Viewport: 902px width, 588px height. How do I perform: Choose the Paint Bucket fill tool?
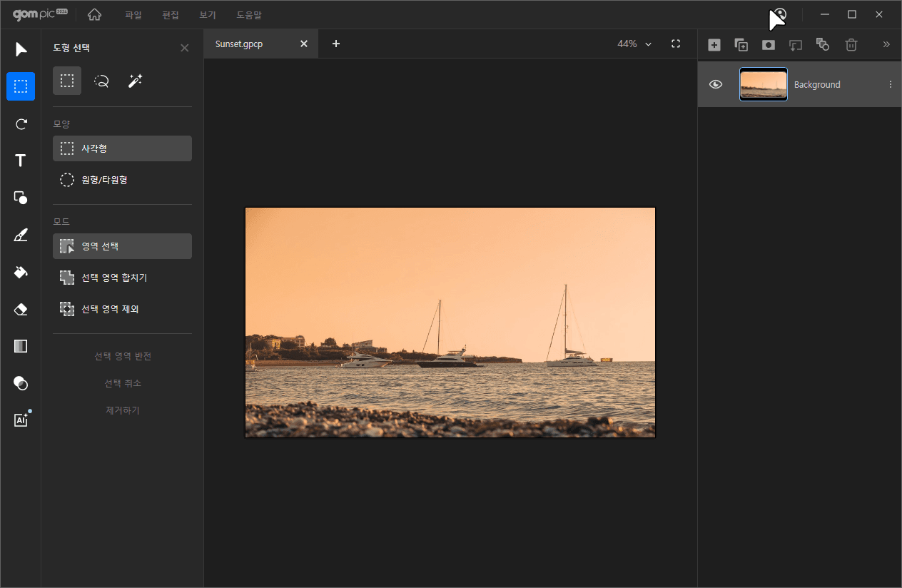tap(21, 272)
